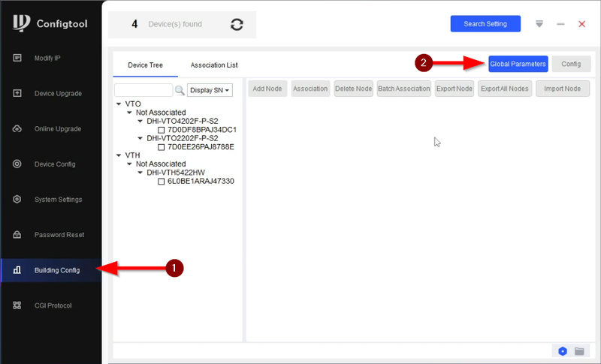The height and width of the screenshot is (364, 601).
Task: Switch to the Association List tab
Action: [x=214, y=65]
